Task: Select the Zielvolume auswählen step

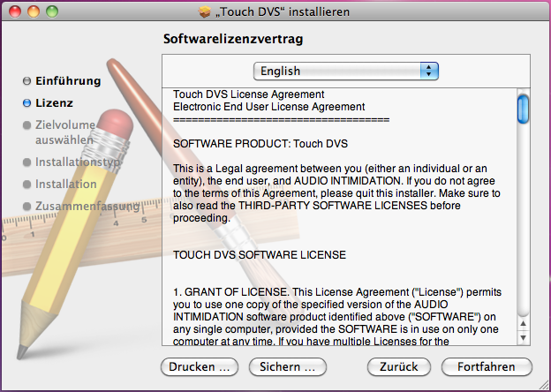Action: 64,132
